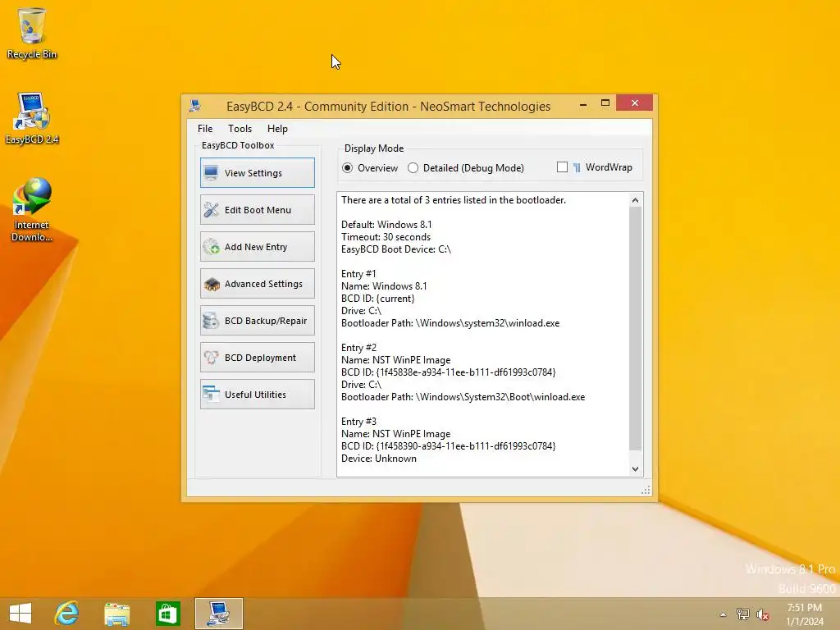Open the Windows Store taskbar icon
This screenshot has width=840, height=630.
[x=167, y=614]
